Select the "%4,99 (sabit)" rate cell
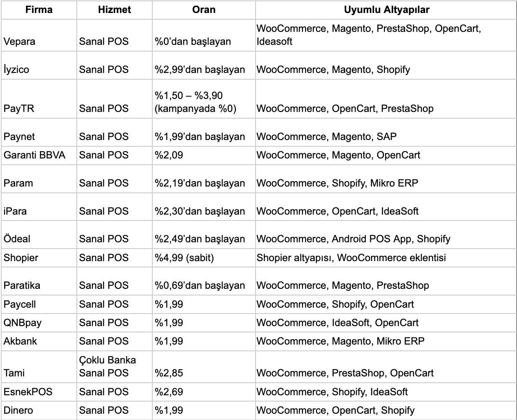The image size is (517, 420). [x=184, y=258]
